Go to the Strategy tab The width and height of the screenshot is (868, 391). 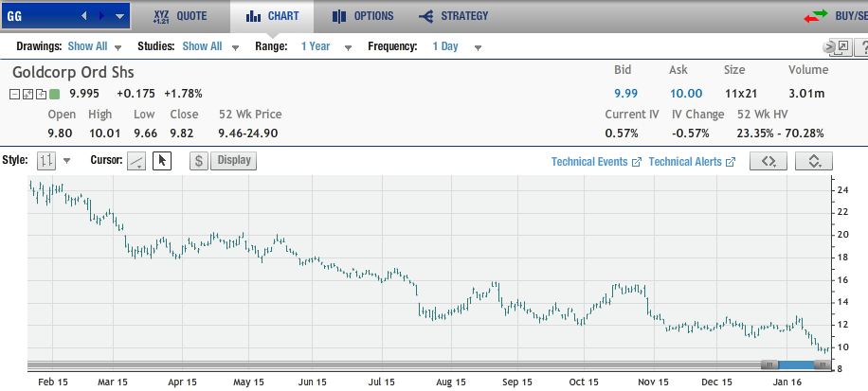[454, 16]
